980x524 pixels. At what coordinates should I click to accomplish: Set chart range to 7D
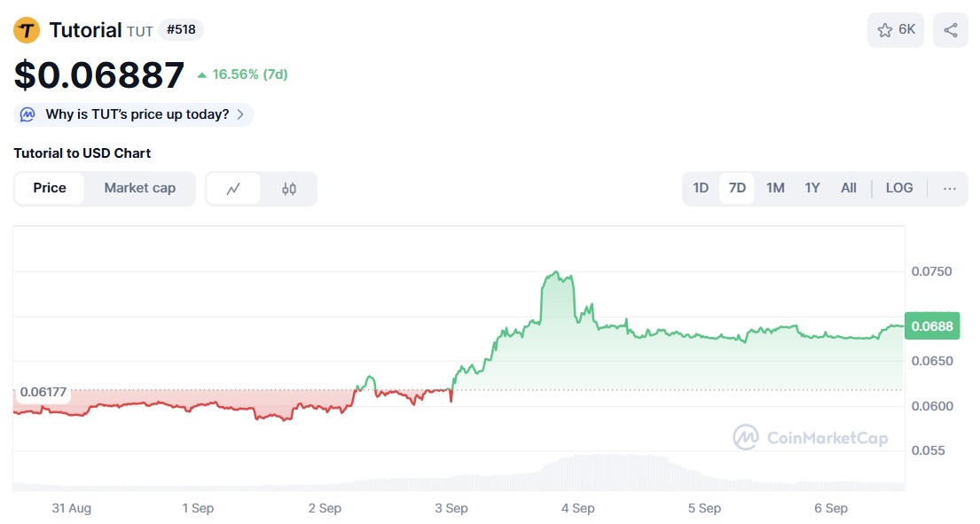737,188
